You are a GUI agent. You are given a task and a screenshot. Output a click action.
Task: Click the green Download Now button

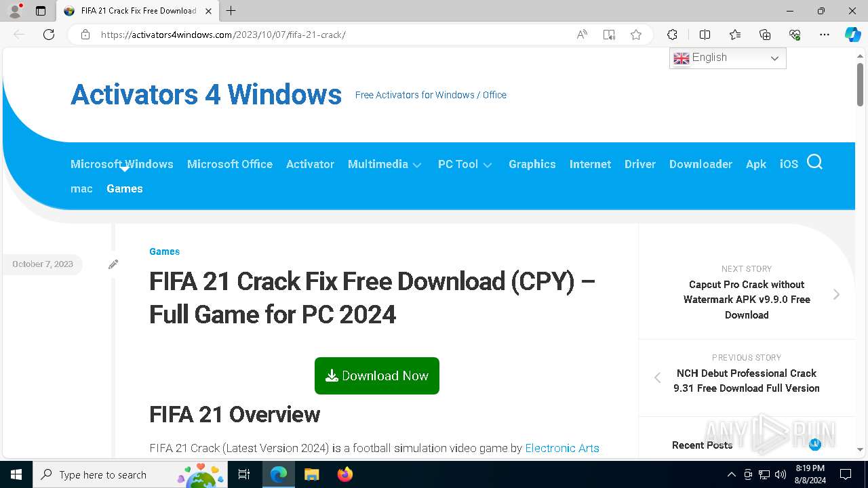pos(377,375)
